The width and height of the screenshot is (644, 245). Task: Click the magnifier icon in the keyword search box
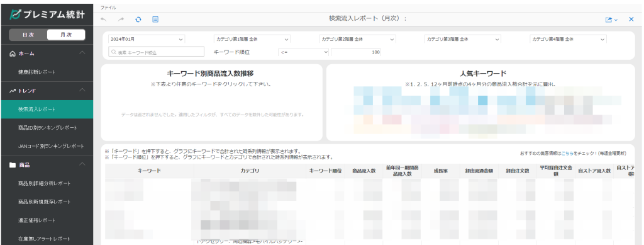click(114, 52)
